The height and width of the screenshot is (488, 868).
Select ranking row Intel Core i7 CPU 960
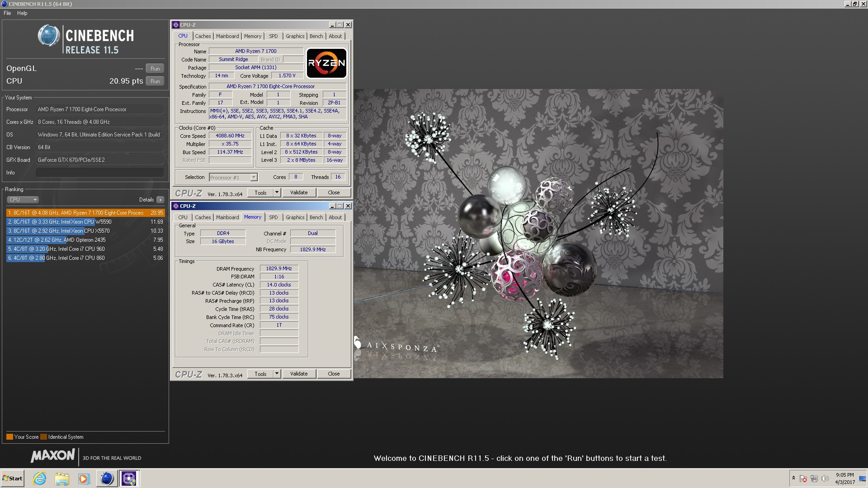(x=85, y=249)
